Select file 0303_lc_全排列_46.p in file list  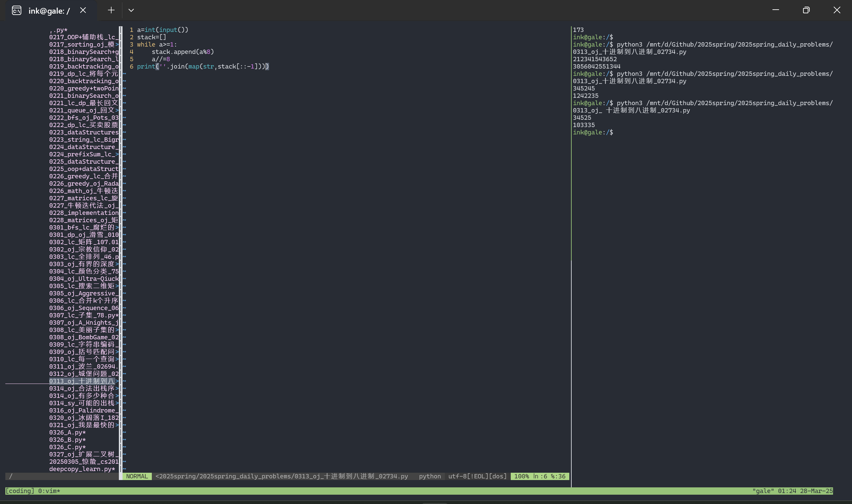tap(84, 257)
